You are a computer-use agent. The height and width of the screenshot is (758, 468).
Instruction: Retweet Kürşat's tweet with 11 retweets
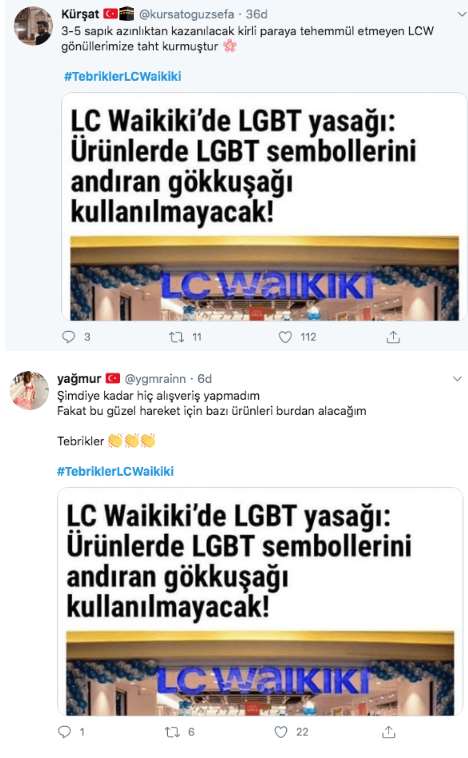(176, 336)
